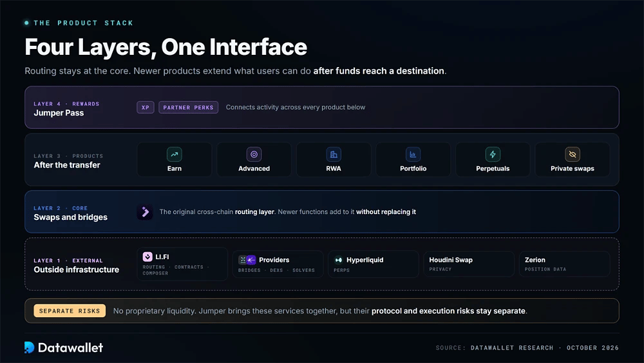This screenshot has width=644, height=363.
Task: Click the Outside infrastructure title
Action: coord(77,270)
